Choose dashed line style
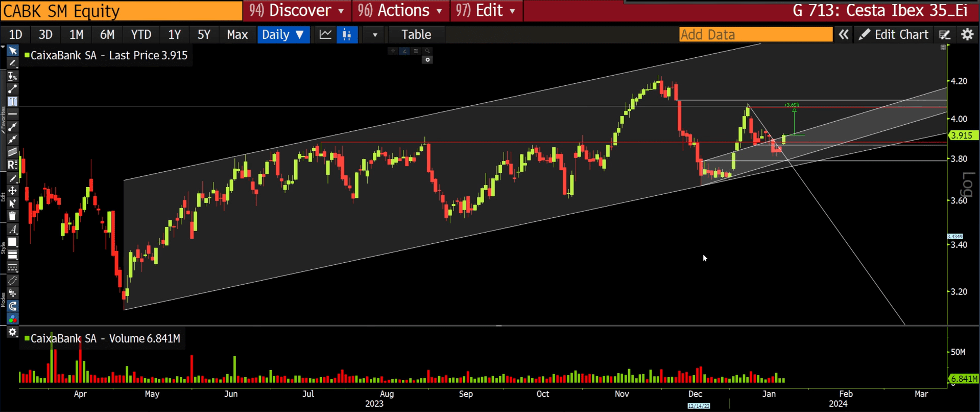 pos(13,267)
